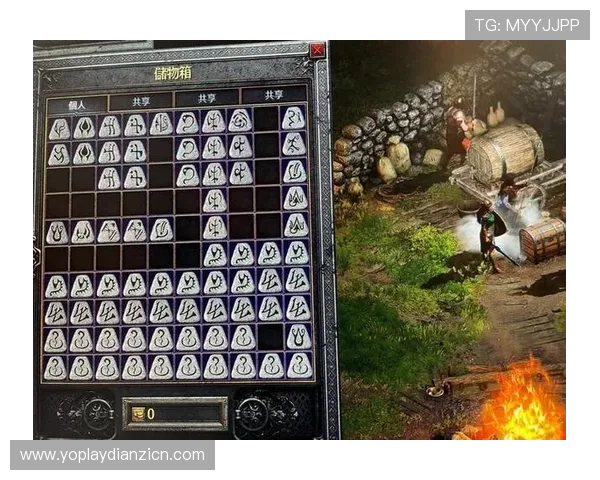Select the rune in eighth row, first column
The height and width of the screenshot is (480, 600).
click(x=56, y=313)
